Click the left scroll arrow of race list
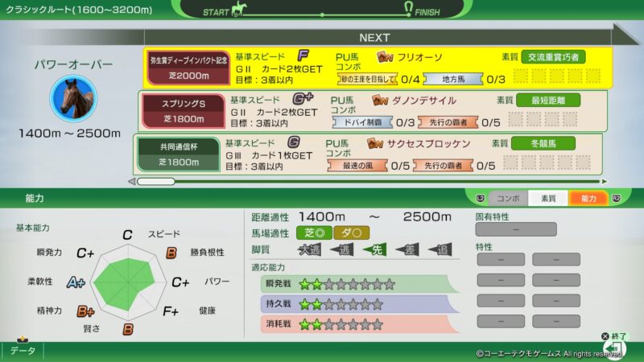 click(132, 182)
